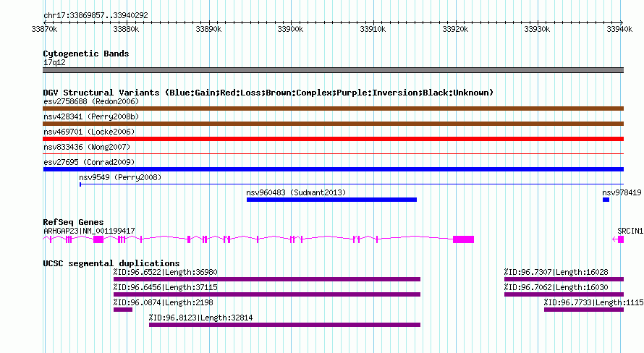Viewport: 644px width, 353px height.
Task: Click the 33910k ruler tick label
Action: 373,29
